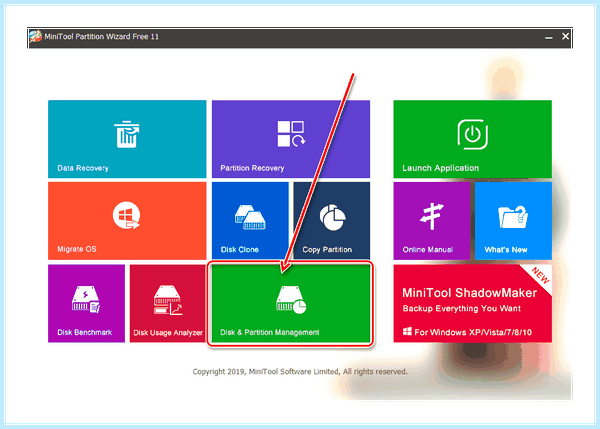Screen dimensions: 600x429
Task: Click the MiniTool app logo in title bar
Action: click(36, 37)
